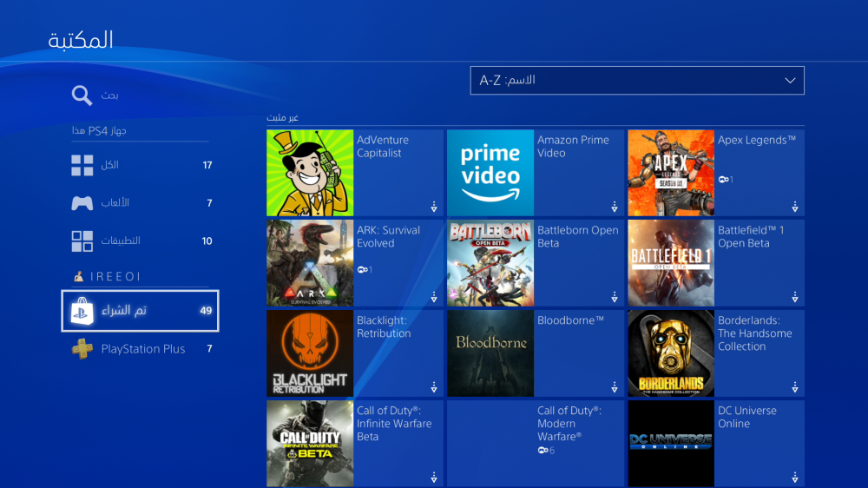Viewport: 868px width, 488px height.
Task: Click download icon on Bloodborne tile
Action: coord(615,387)
